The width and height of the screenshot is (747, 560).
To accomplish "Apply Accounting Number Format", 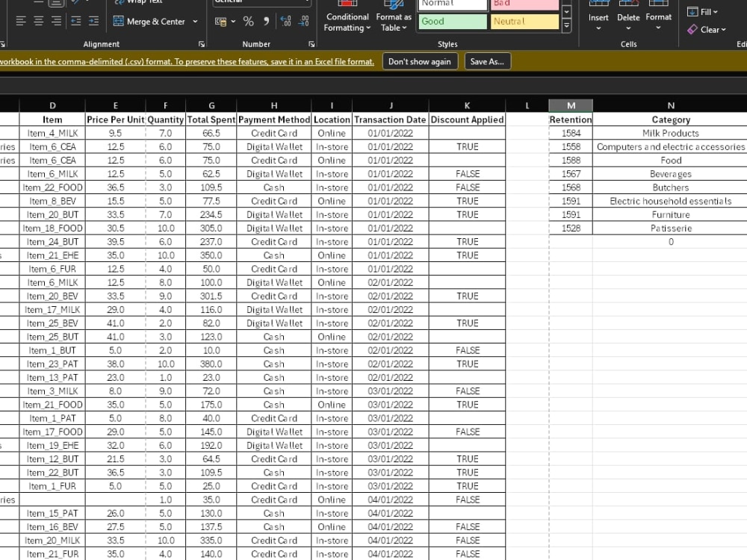I will tap(220, 22).
